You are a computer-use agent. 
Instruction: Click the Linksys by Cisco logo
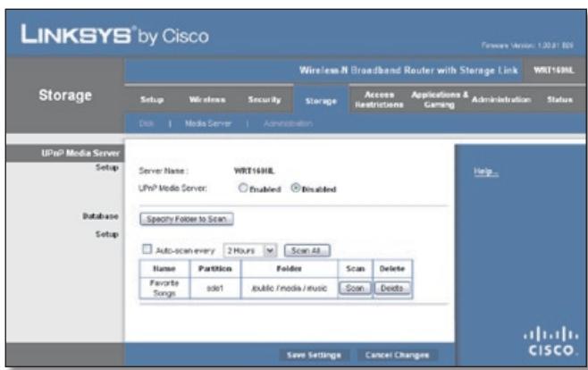coord(114,35)
